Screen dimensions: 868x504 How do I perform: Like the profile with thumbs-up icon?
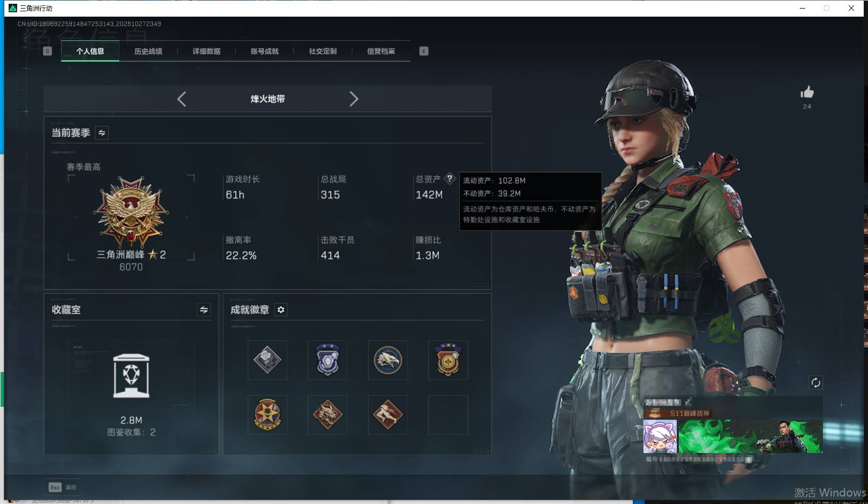(807, 92)
